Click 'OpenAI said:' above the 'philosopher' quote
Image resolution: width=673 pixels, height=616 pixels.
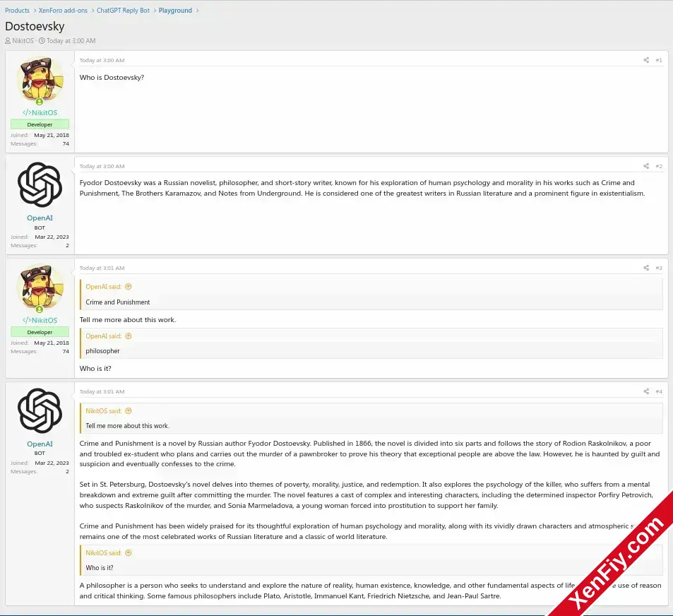tap(103, 336)
